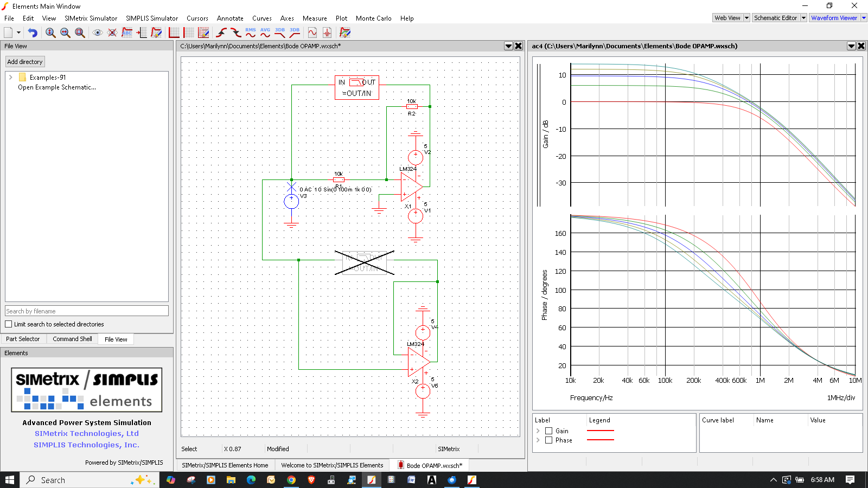Image resolution: width=868 pixels, height=488 pixels.
Task: Open the Schematic Editor dropdown arrow
Action: [803, 18]
